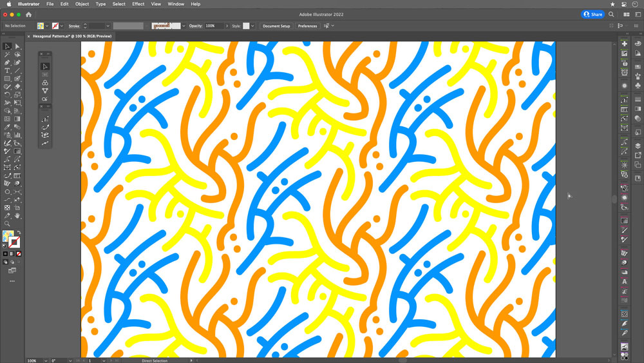The width and height of the screenshot is (644, 363).
Task: Open the Asset Export panel icon
Action: [638, 155]
